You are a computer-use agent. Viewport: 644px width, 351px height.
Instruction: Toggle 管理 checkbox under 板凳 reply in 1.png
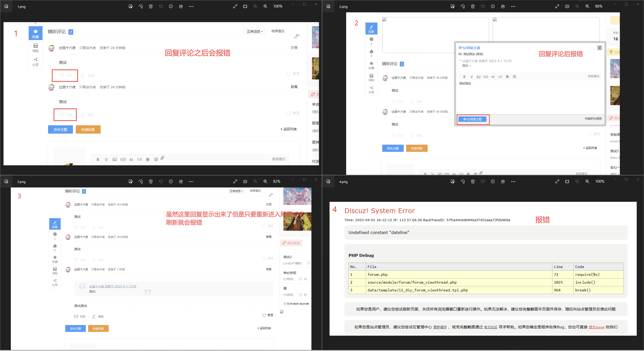(x=289, y=113)
